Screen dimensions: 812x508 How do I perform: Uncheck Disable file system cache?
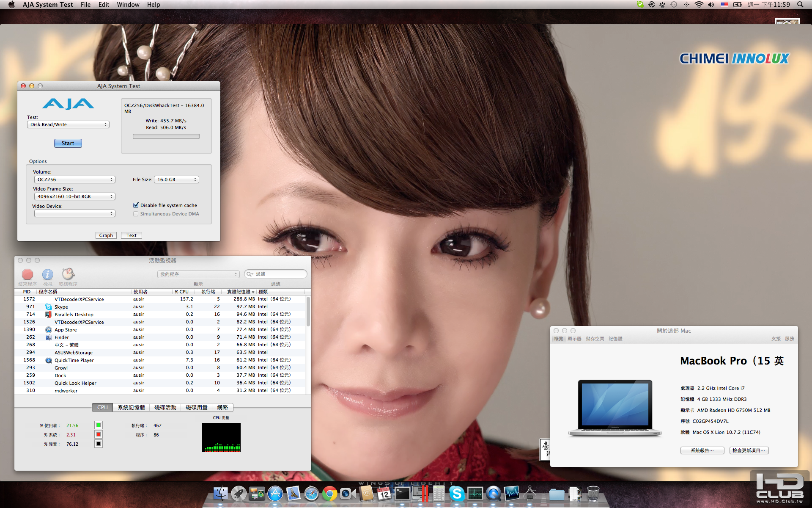(136, 205)
